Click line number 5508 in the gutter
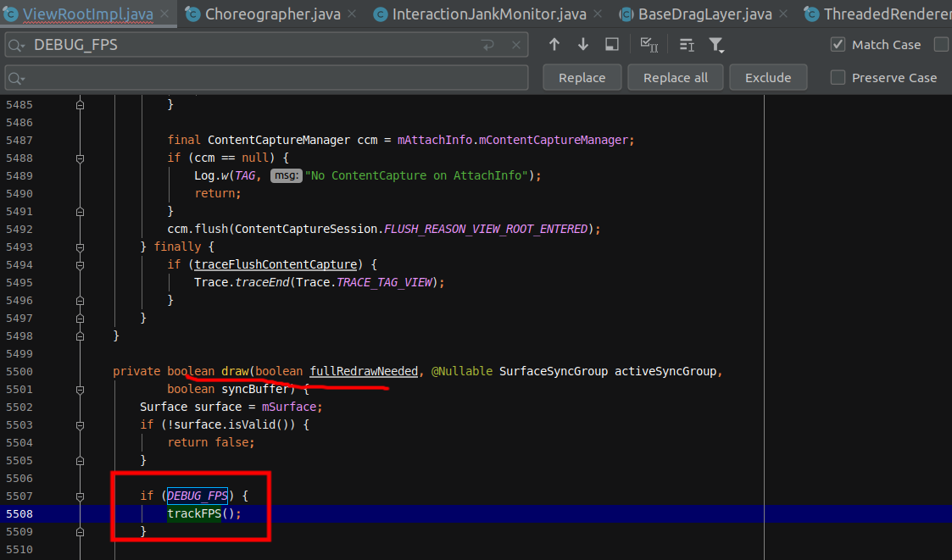The image size is (952, 560). (19, 514)
